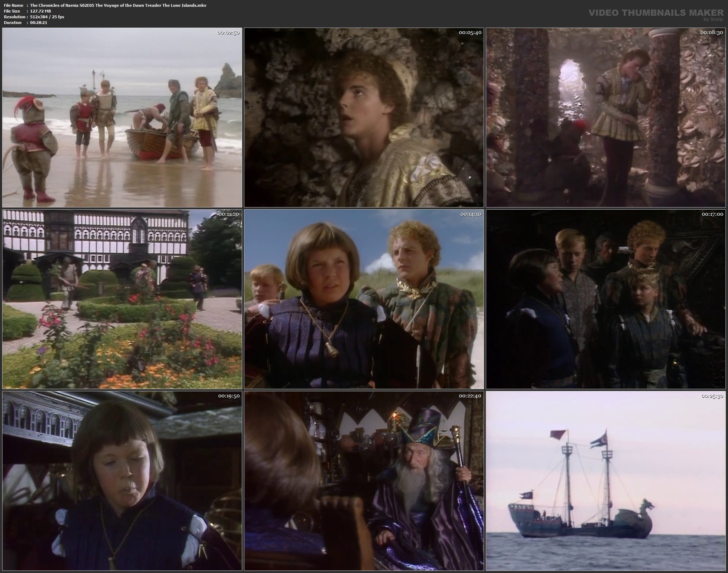Select the 00:14:10 two boys outdoors thumbnail

tap(364, 299)
